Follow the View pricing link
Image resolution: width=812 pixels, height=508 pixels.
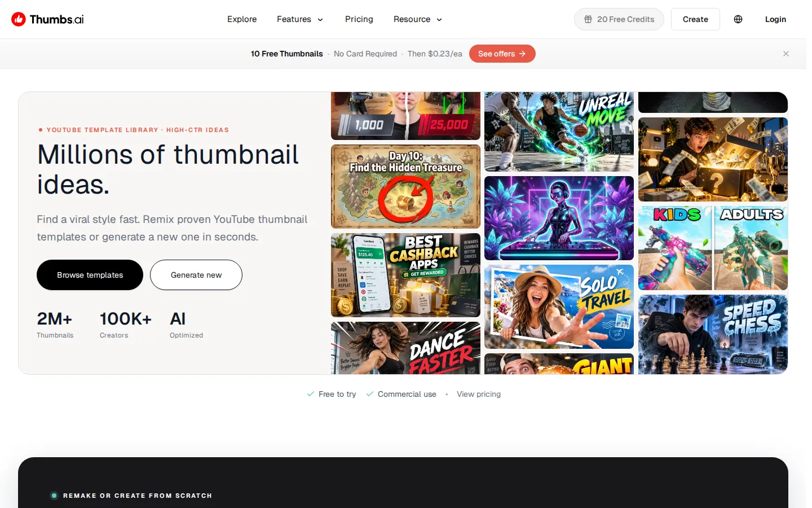point(479,394)
